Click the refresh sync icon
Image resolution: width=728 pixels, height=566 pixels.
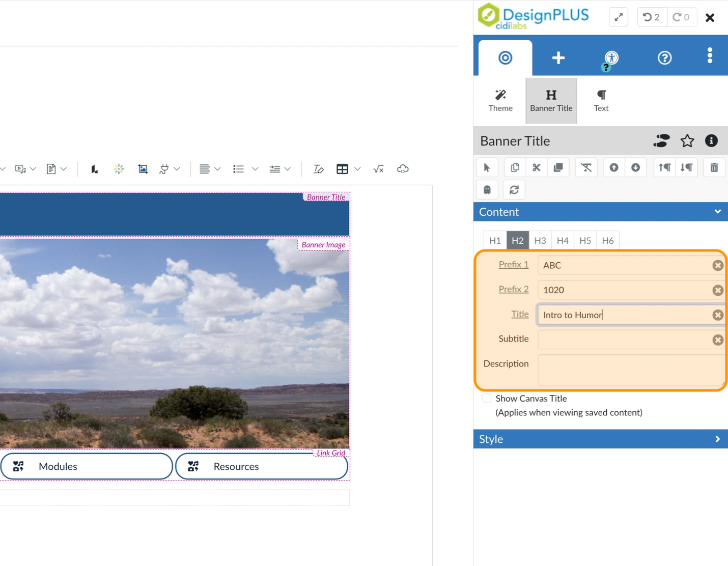pos(514,189)
